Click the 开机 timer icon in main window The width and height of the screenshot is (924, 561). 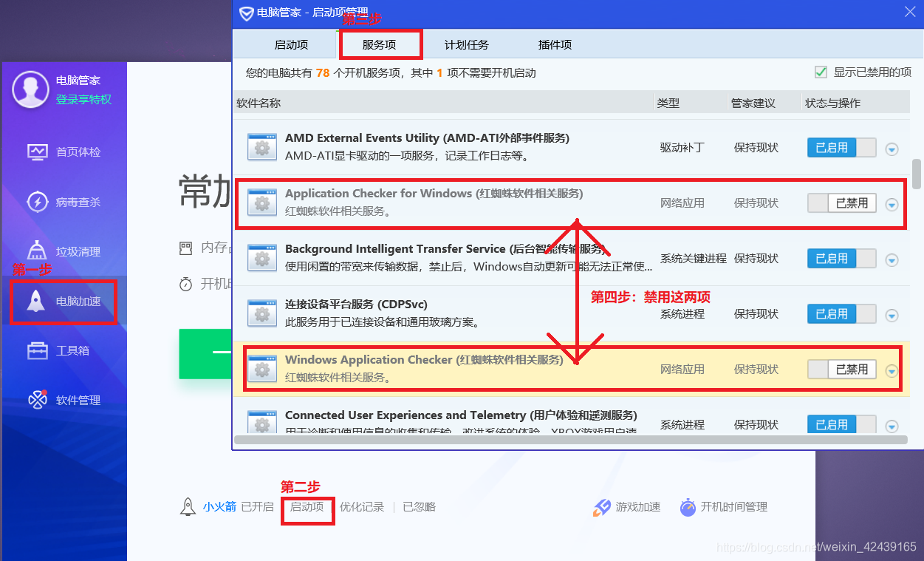(x=185, y=284)
